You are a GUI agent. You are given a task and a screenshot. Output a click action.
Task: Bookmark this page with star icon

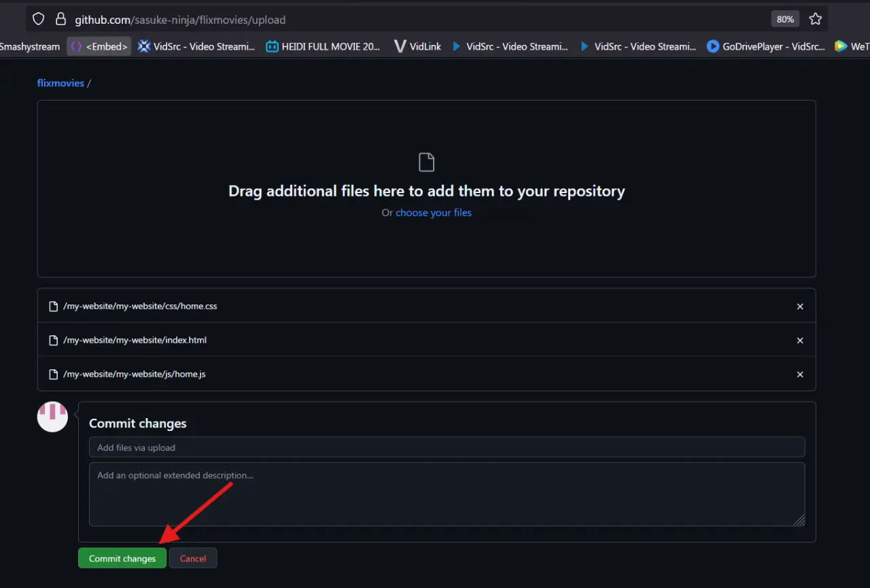(816, 19)
